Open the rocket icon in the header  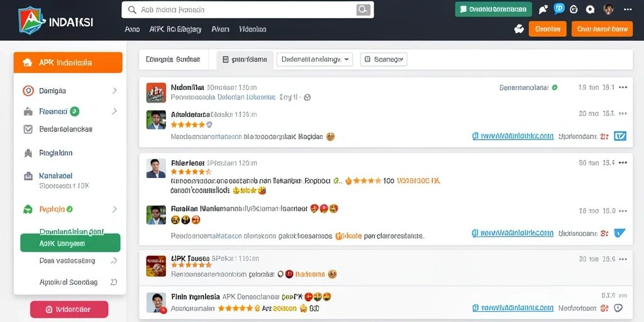pos(543,9)
